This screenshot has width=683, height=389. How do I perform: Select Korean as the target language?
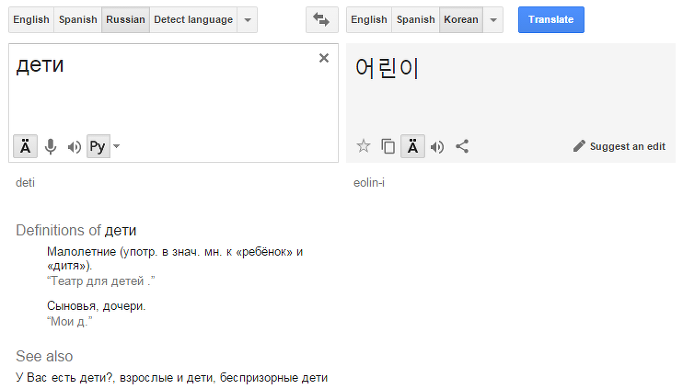click(x=461, y=20)
